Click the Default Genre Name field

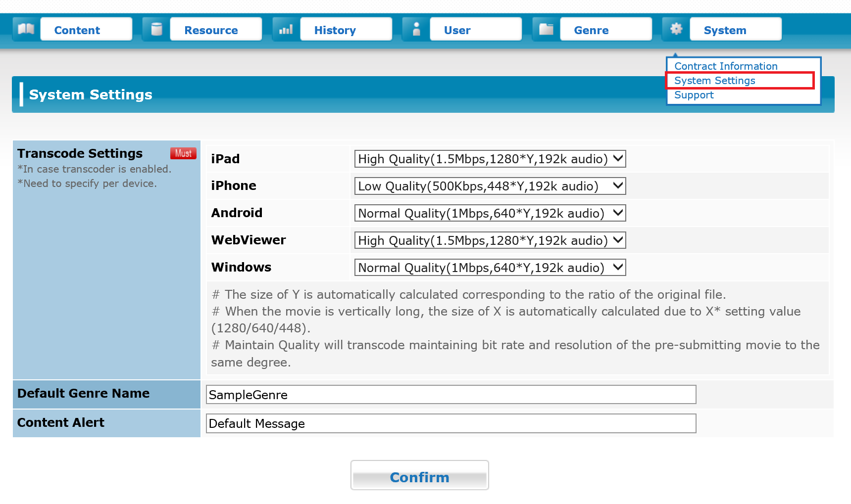[x=451, y=395]
